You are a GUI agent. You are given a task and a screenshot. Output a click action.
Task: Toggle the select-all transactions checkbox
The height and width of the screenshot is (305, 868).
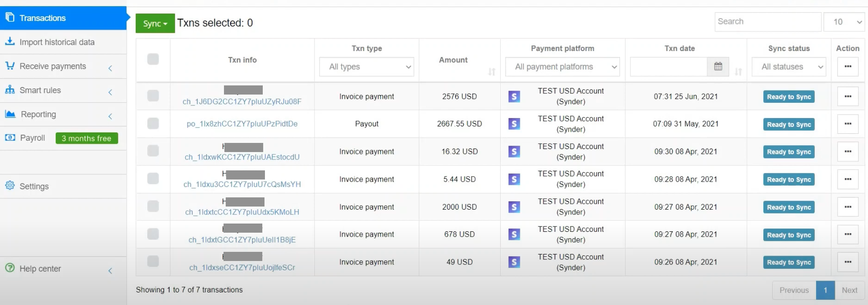153,59
